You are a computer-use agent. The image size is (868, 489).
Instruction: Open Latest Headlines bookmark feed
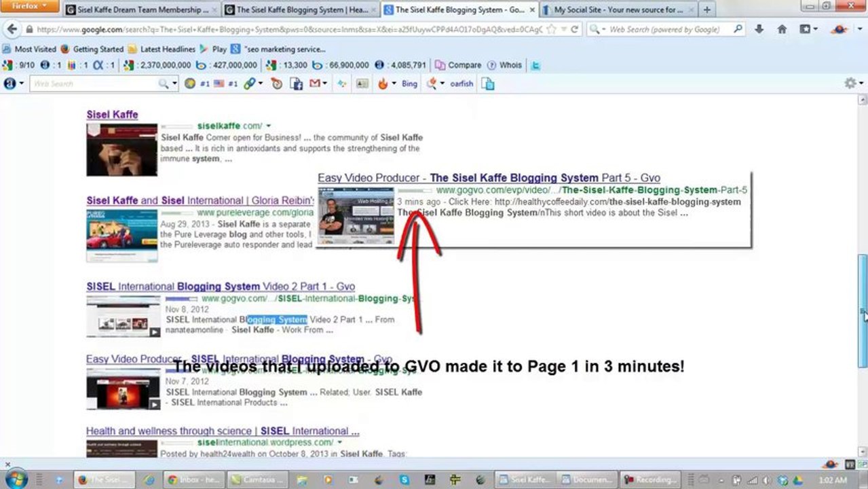pyautogui.click(x=162, y=49)
